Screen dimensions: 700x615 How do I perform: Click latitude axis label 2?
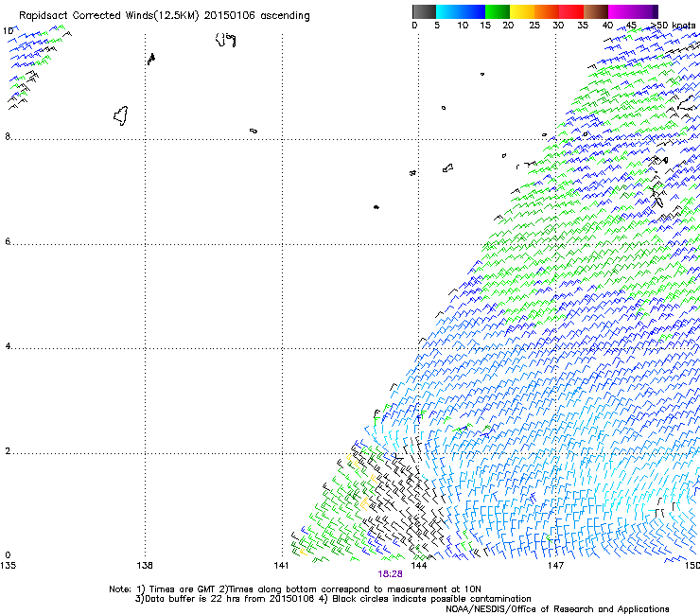click(x=8, y=450)
